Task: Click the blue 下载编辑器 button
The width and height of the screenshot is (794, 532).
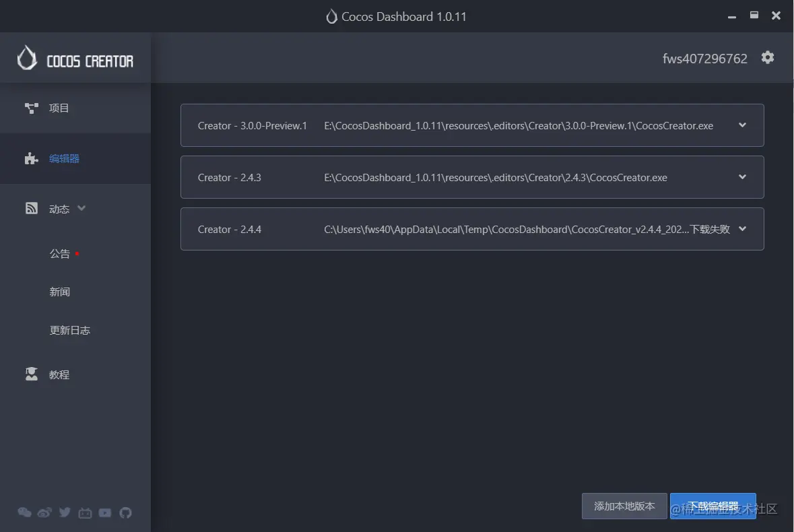Action: pyautogui.click(x=713, y=506)
